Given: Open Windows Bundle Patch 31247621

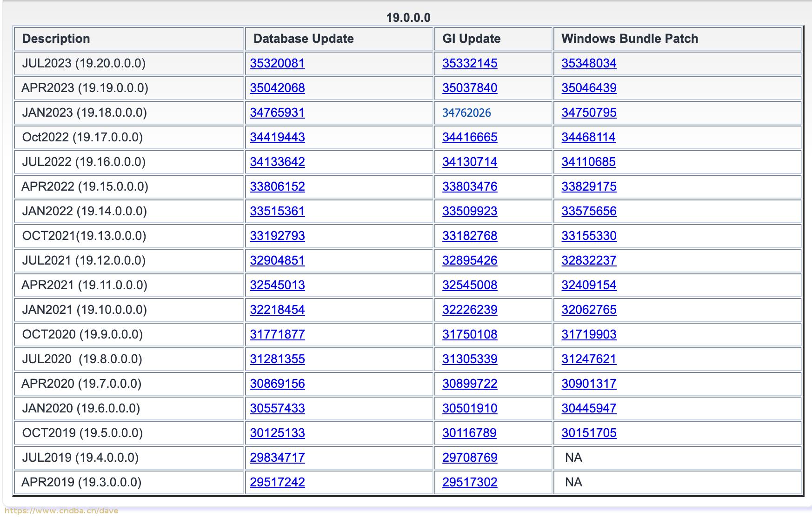Looking at the screenshot, I should [x=589, y=359].
